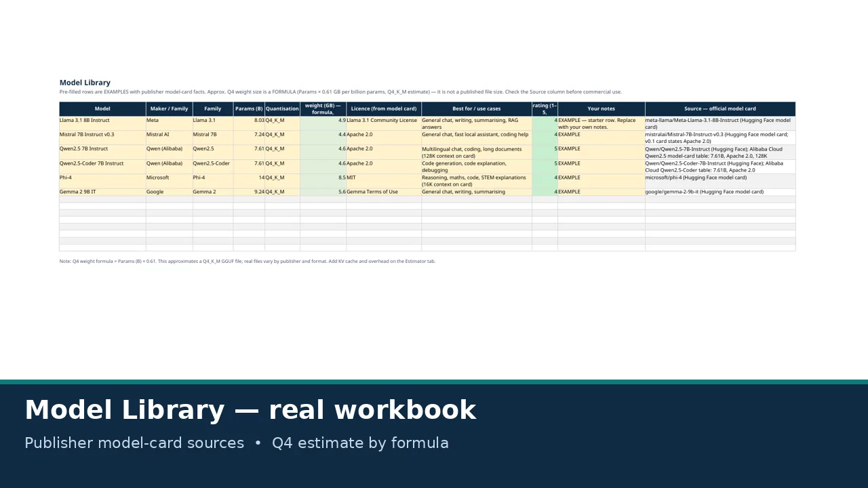
Task: Click the "mistralai/Mistral-7B-Instruct-v0.3" source cell
Action: tap(720, 138)
